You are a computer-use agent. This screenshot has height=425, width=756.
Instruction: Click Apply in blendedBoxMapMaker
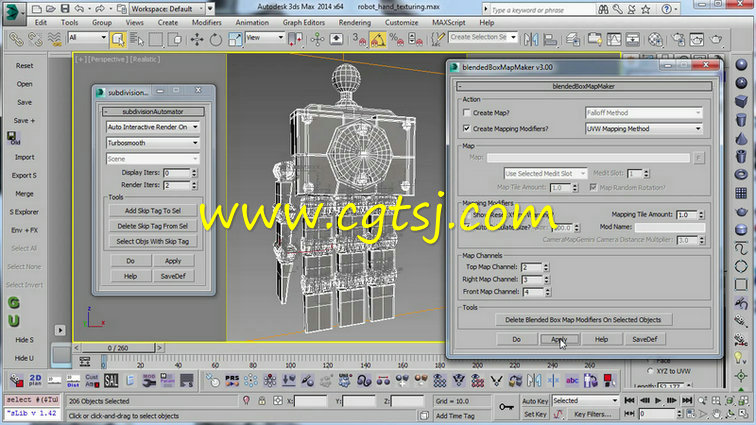[x=559, y=339]
